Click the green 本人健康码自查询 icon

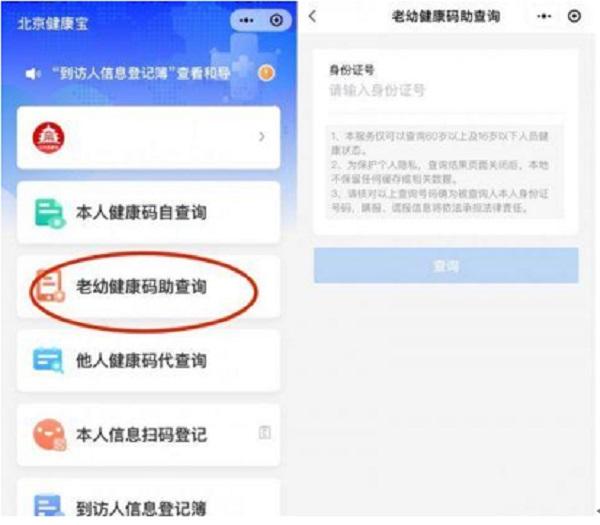(x=49, y=213)
